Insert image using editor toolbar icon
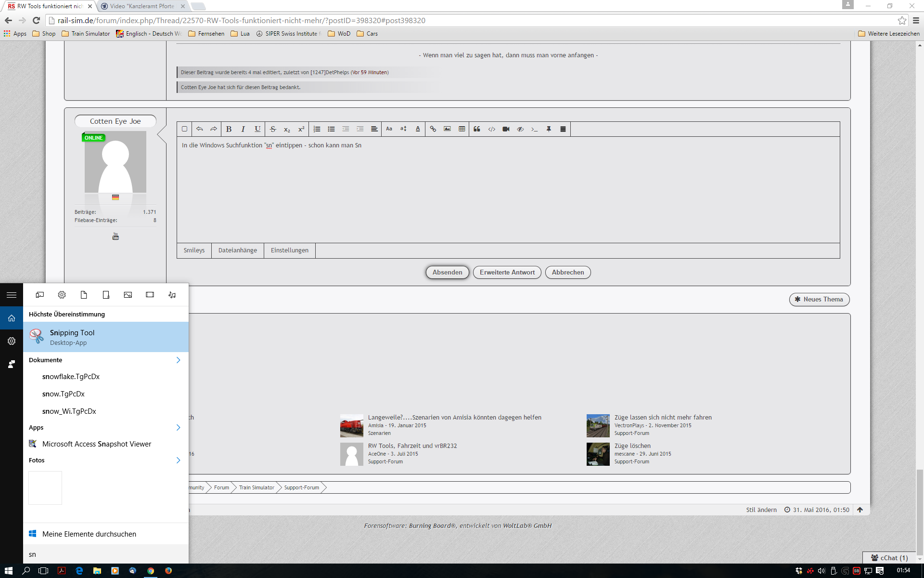Screen dimensions: 924x578 447,129
